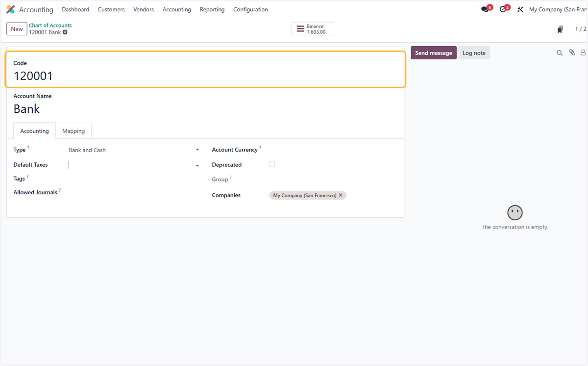Click the Tags input field
The width and height of the screenshot is (588, 366).
pos(134,179)
